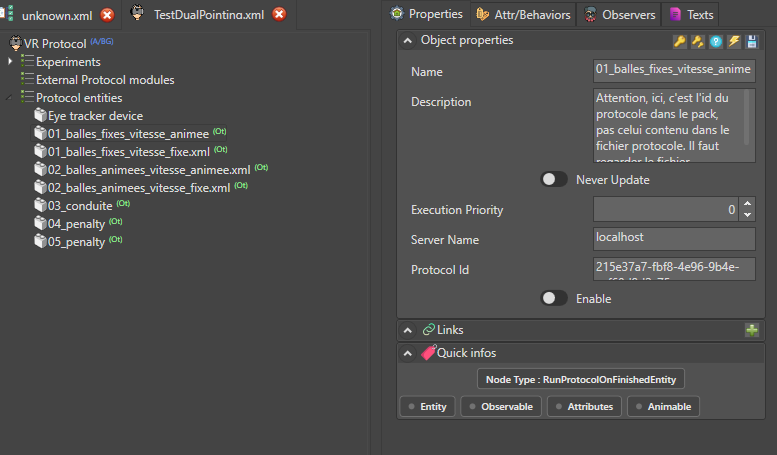Click the green plus icon in Links
This screenshot has width=777, height=455.
pos(752,330)
